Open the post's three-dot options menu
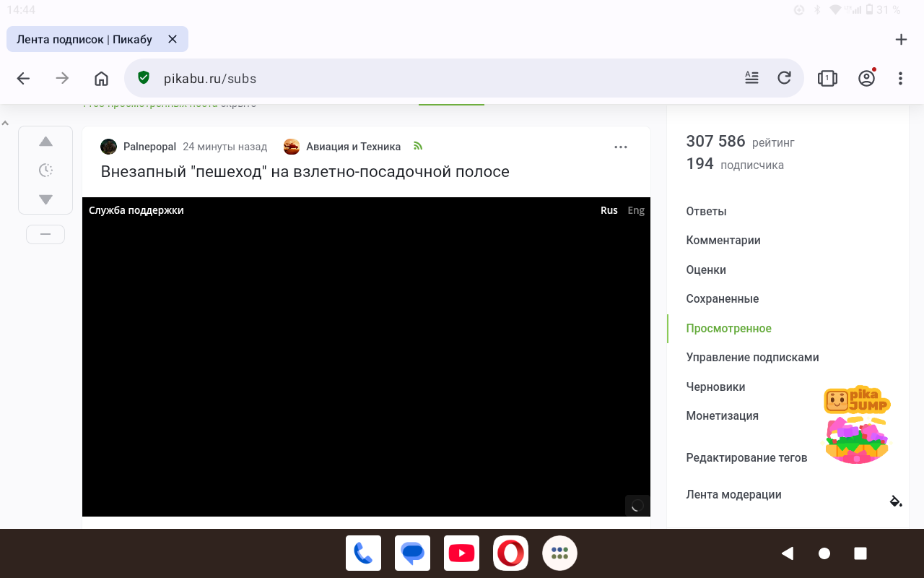Image resolution: width=924 pixels, height=578 pixels. tap(621, 147)
